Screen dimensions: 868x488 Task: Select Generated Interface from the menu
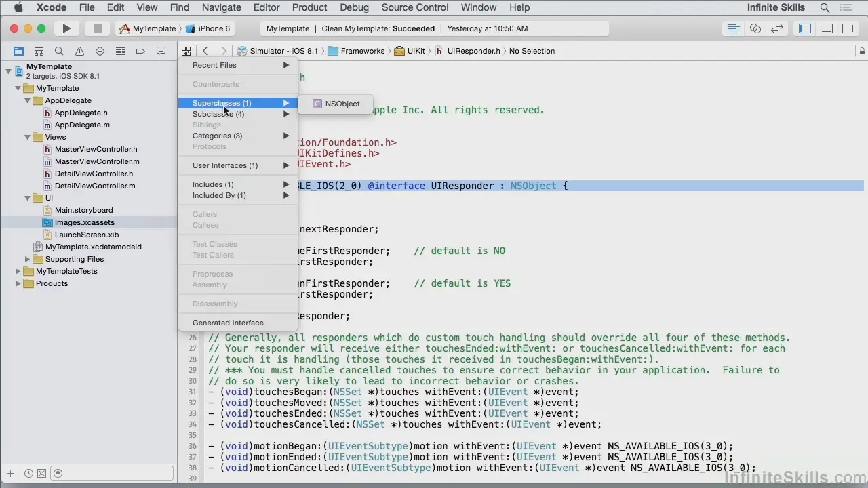tap(238, 323)
